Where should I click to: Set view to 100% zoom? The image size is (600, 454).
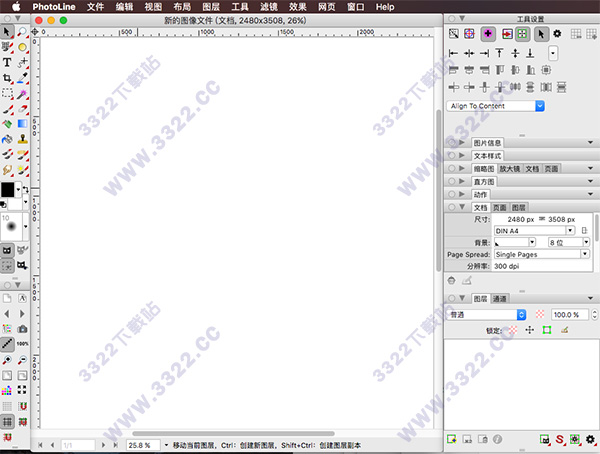pos(23,344)
